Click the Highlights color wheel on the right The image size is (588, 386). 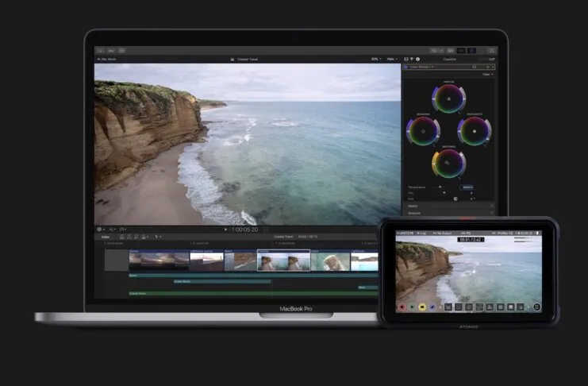(475, 130)
